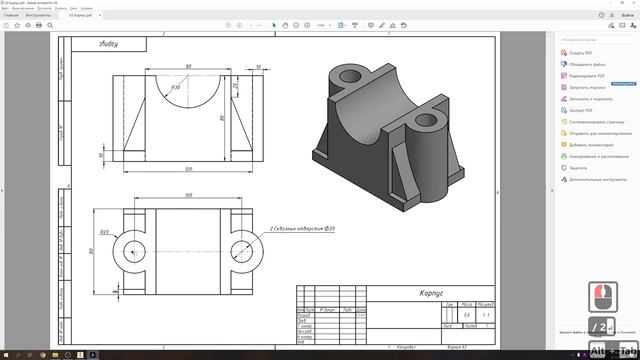Click the page display mode icon in the toolbar
This screenshot has height=360, width=640.
pyautogui.click(x=355, y=25)
